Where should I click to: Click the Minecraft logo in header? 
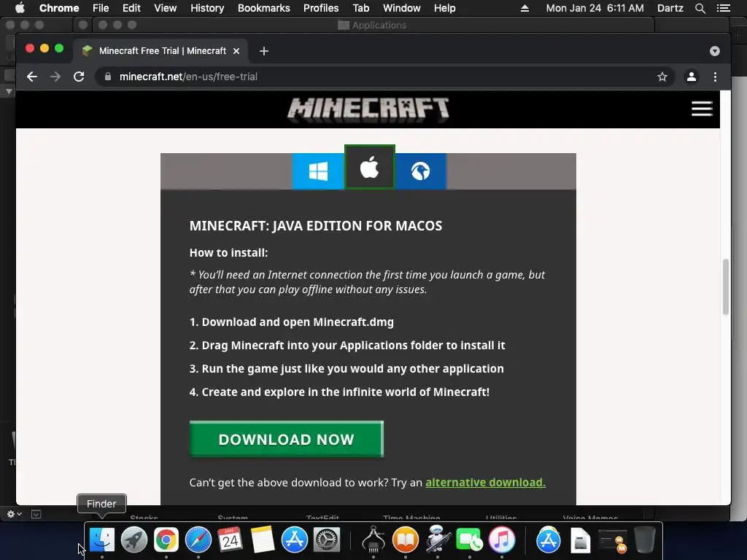click(368, 109)
